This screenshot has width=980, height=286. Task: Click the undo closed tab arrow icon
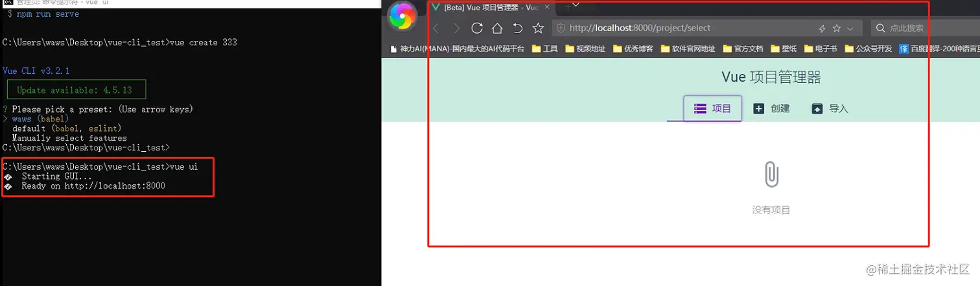pyautogui.click(x=517, y=28)
